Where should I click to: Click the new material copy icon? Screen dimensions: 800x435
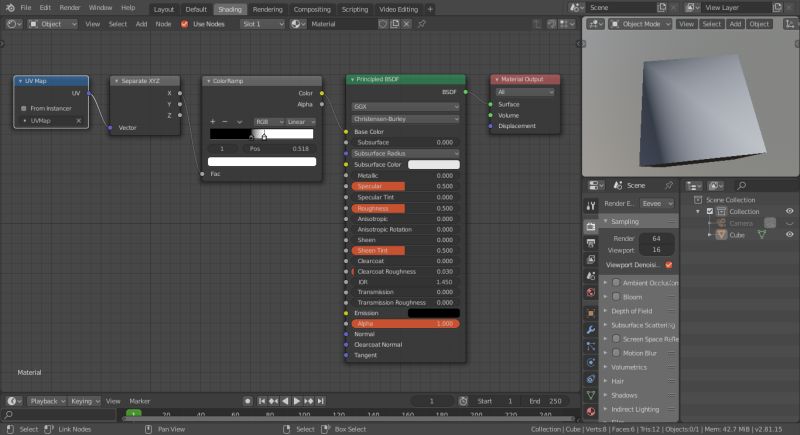[395, 24]
